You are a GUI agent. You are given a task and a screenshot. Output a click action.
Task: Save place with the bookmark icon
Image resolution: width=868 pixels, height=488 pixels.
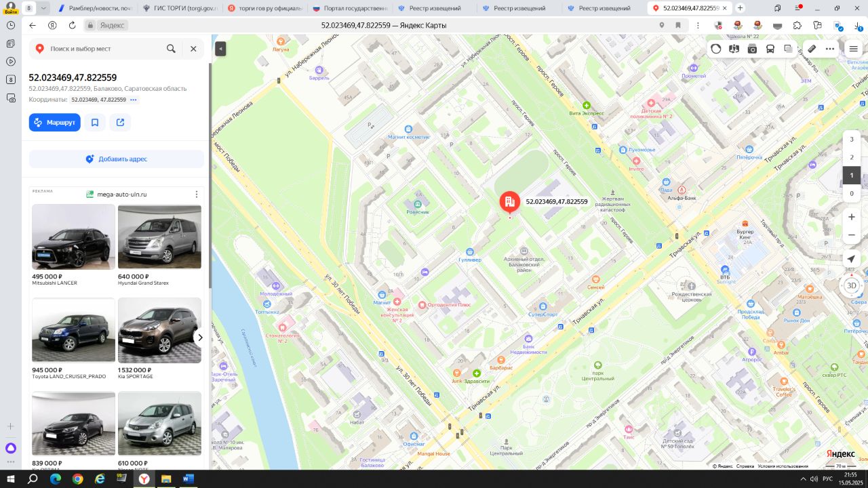click(95, 123)
